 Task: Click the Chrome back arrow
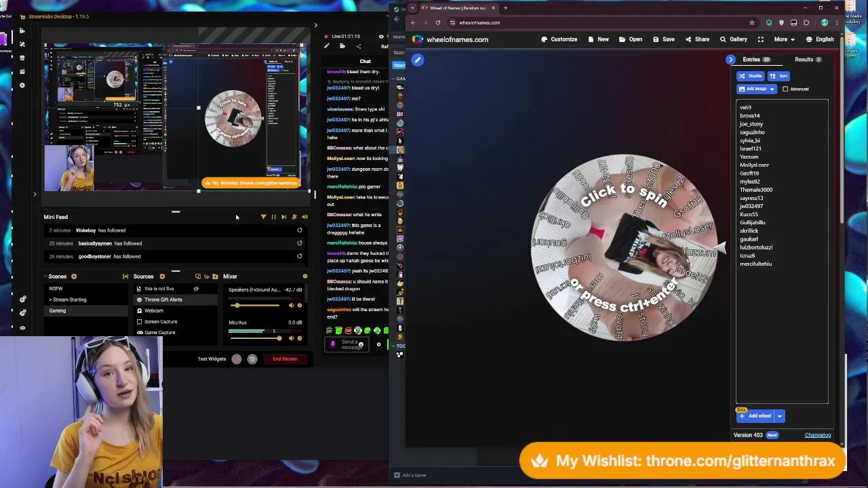[x=413, y=22]
